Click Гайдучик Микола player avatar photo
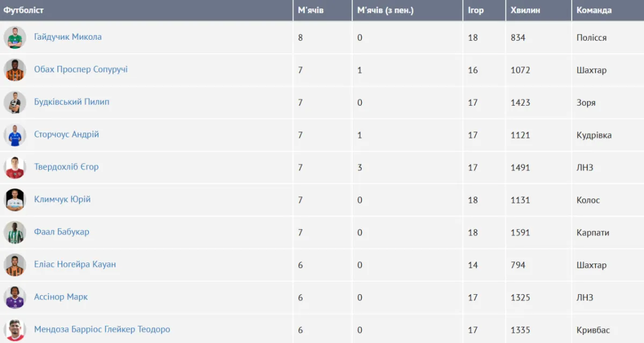The image size is (644, 343). pyautogui.click(x=14, y=38)
